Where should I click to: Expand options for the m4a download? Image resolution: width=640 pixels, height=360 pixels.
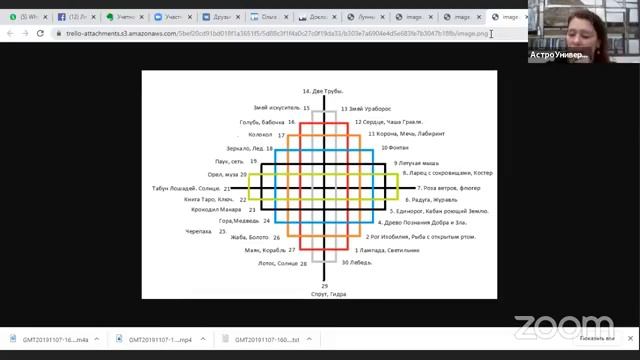(97, 339)
